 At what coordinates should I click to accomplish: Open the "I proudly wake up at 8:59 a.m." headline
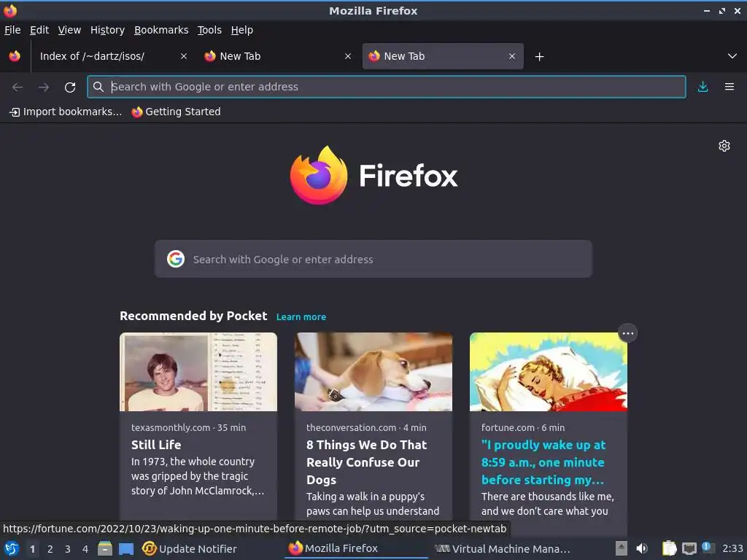click(543, 462)
